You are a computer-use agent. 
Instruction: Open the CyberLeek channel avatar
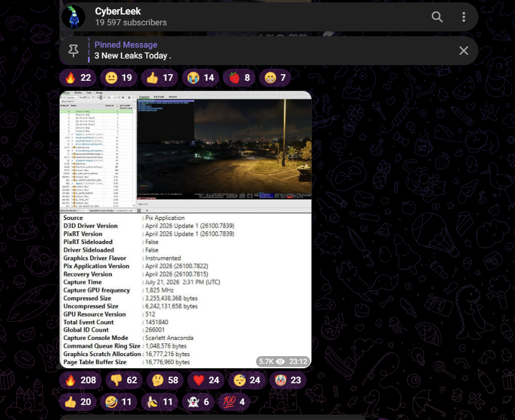tap(73, 17)
